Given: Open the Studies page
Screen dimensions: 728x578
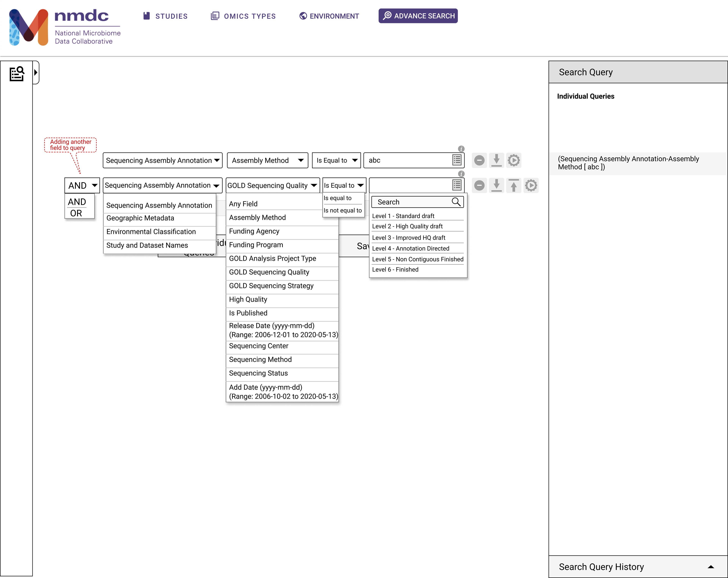Looking at the screenshot, I should click(x=165, y=16).
